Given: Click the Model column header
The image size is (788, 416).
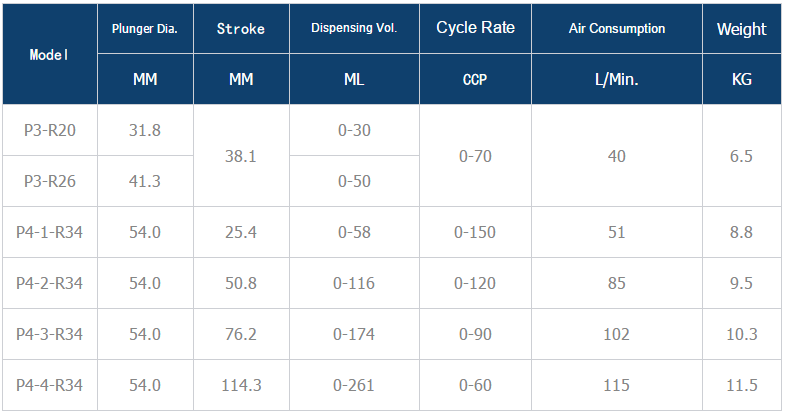Looking at the screenshot, I should [49, 55].
